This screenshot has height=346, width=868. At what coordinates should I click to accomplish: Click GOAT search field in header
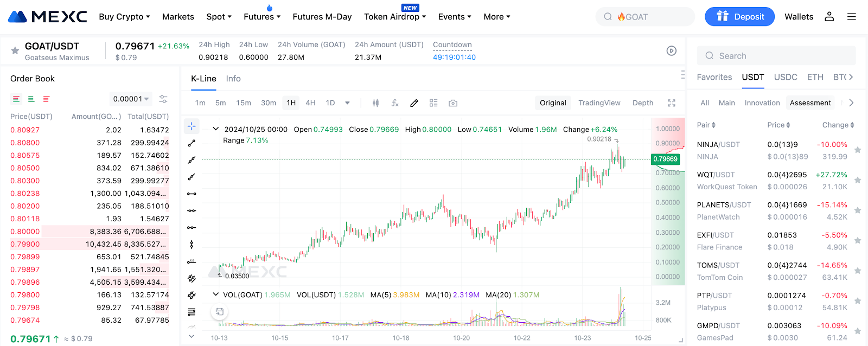click(645, 17)
